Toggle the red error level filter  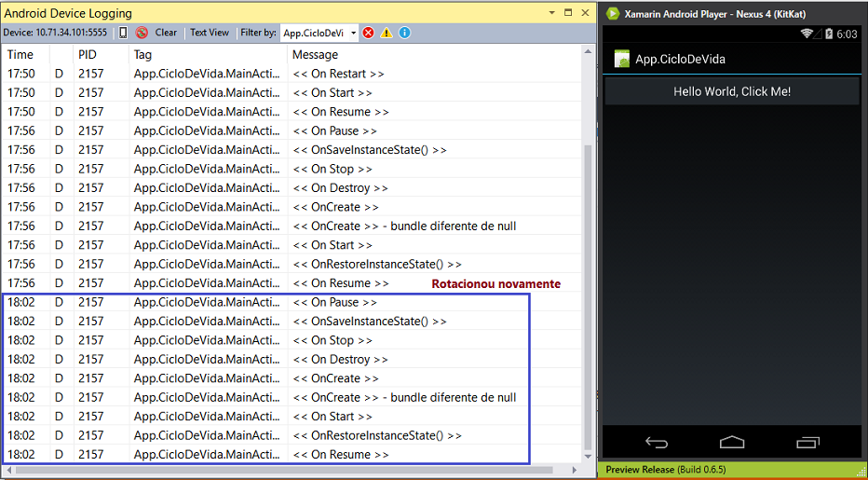[368, 33]
